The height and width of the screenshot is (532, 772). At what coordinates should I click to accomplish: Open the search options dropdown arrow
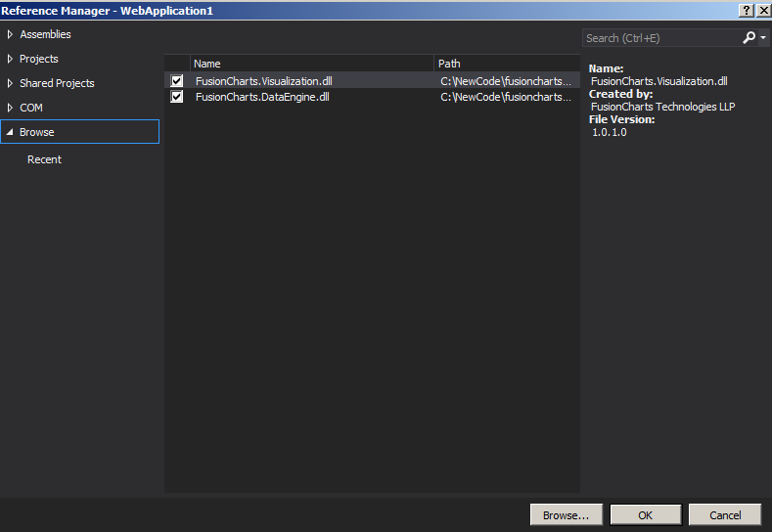click(x=763, y=38)
